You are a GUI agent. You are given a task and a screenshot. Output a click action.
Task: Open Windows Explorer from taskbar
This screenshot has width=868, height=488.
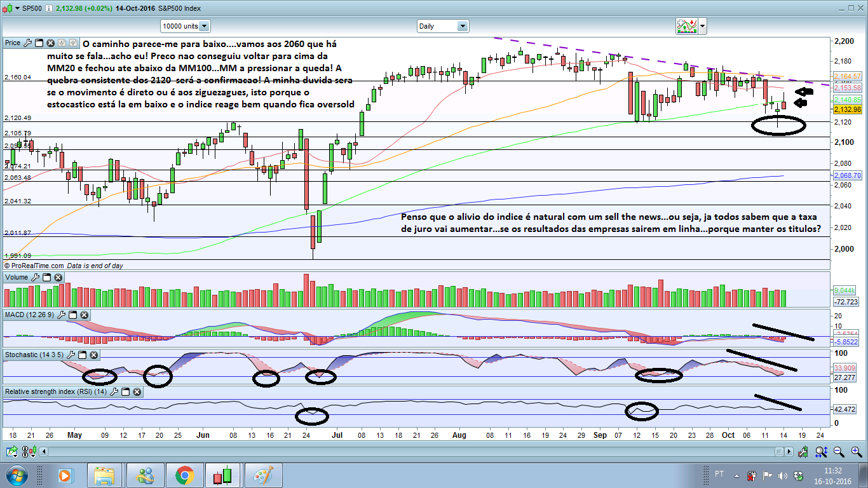104,475
